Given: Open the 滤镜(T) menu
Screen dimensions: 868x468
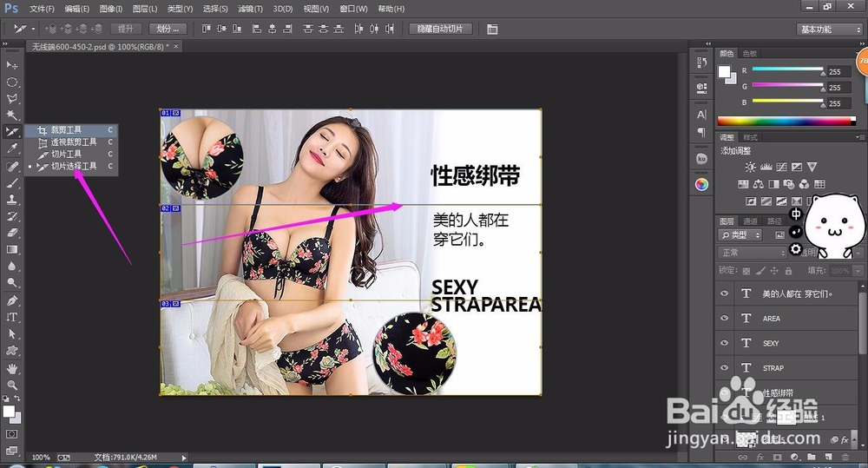Looking at the screenshot, I should [x=250, y=9].
